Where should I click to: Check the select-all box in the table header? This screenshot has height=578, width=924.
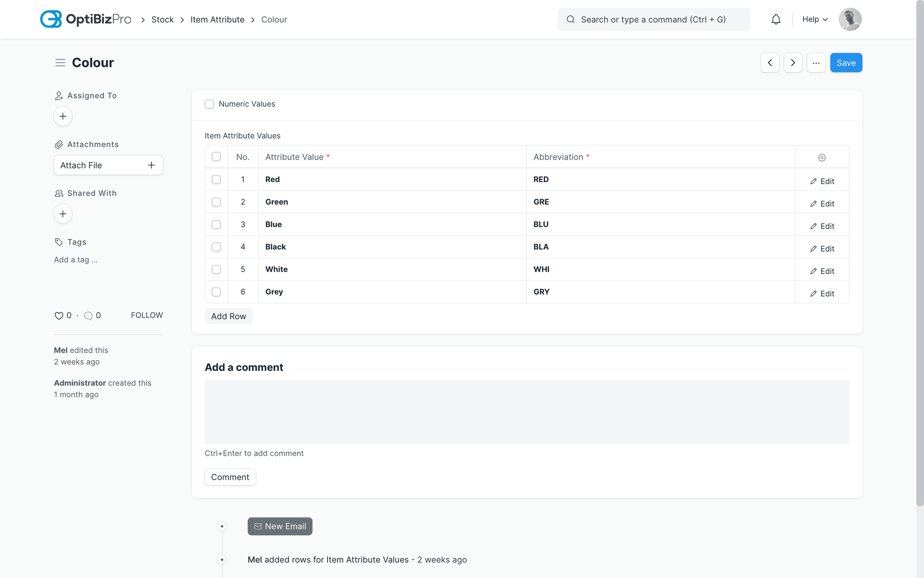pos(216,156)
